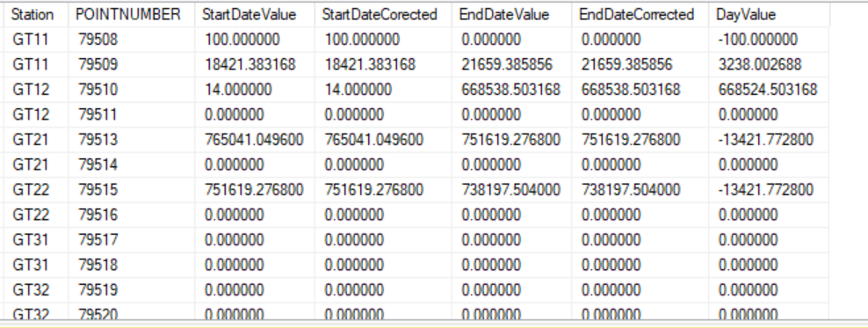Image resolution: width=868 pixels, height=328 pixels.
Task: Select DayValue 0.000000 in row 79511
Action: (x=770, y=114)
